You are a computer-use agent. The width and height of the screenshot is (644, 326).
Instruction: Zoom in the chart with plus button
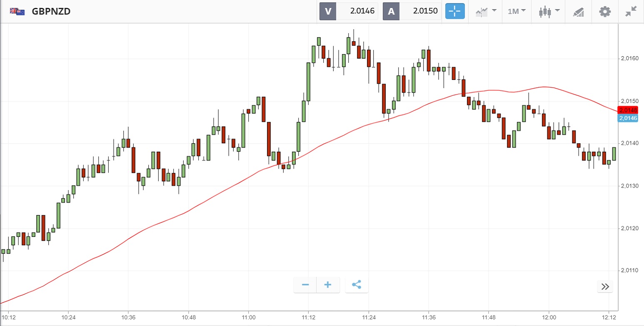point(328,285)
